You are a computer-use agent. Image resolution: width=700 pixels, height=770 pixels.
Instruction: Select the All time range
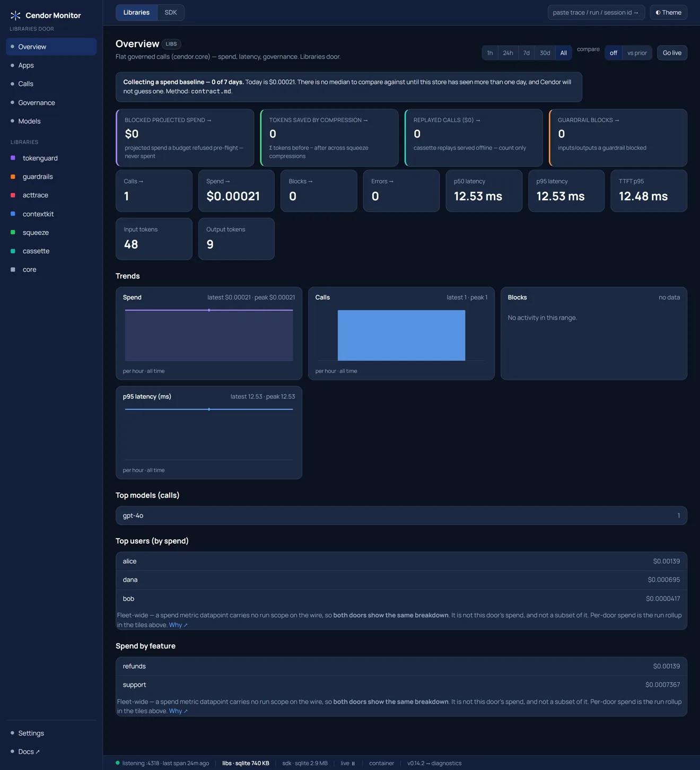pyautogui.click(x=564, y=52)
